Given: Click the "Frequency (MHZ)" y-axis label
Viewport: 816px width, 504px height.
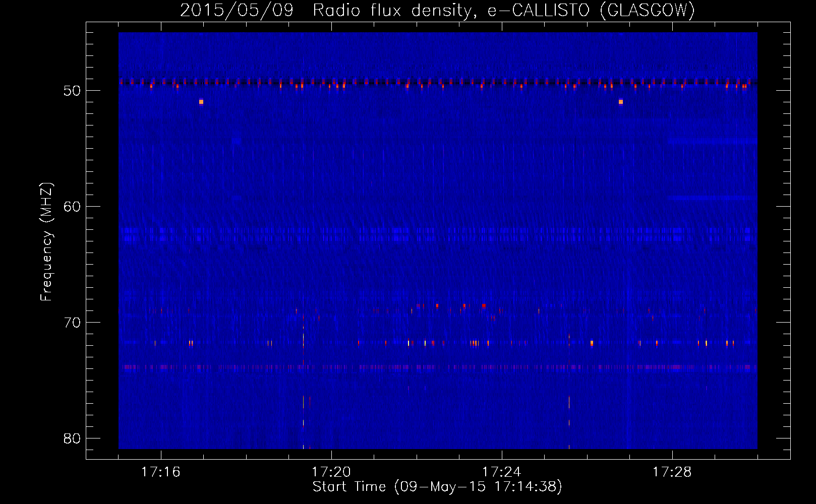Looking at the screenshot, I should click(46, 242).
